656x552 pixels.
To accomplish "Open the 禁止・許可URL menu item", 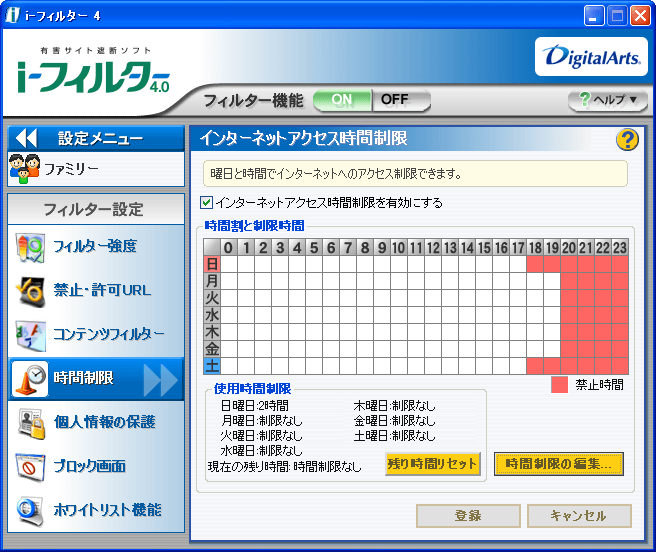I will tap(96, 290).
